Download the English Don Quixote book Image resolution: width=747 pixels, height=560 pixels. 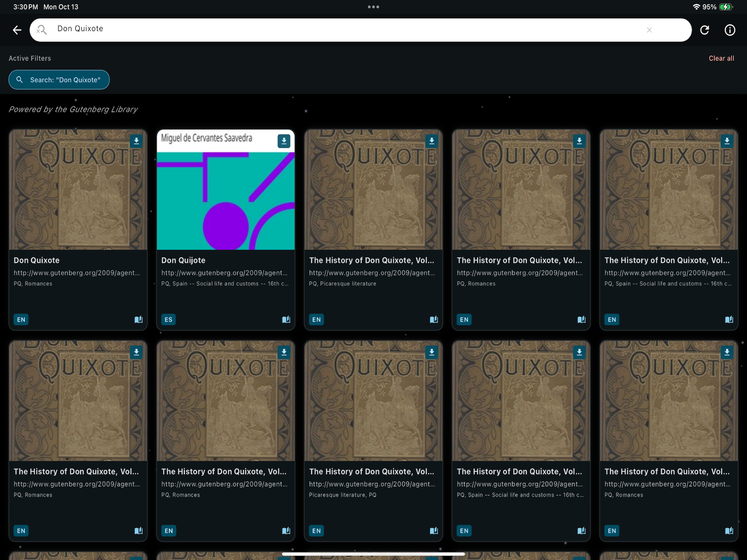point(136,141)
